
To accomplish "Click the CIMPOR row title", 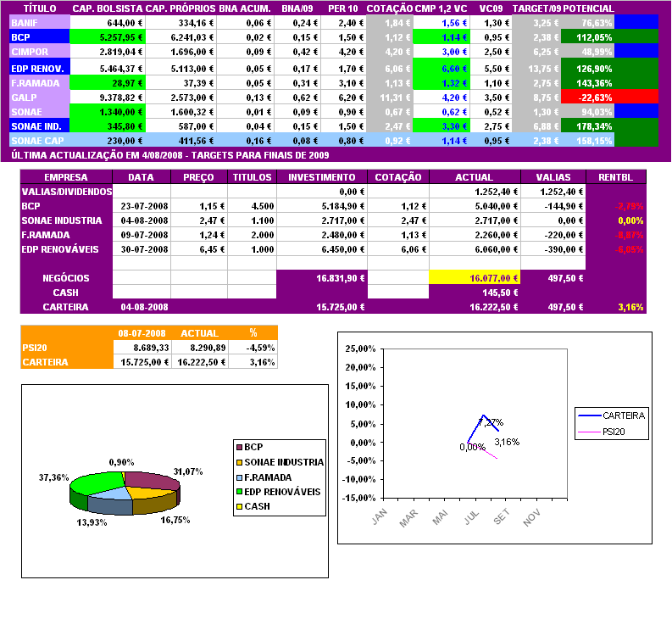I will pos(40,52).
